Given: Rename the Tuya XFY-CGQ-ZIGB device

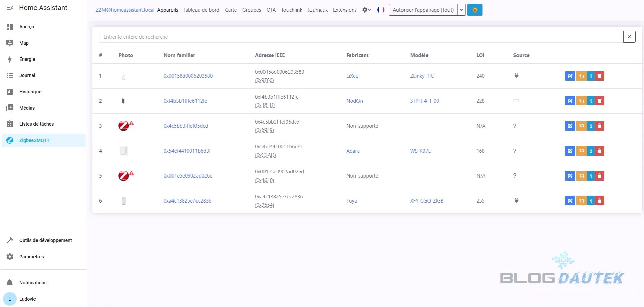Looking at the screenshot, I should (x=570, y=201).
